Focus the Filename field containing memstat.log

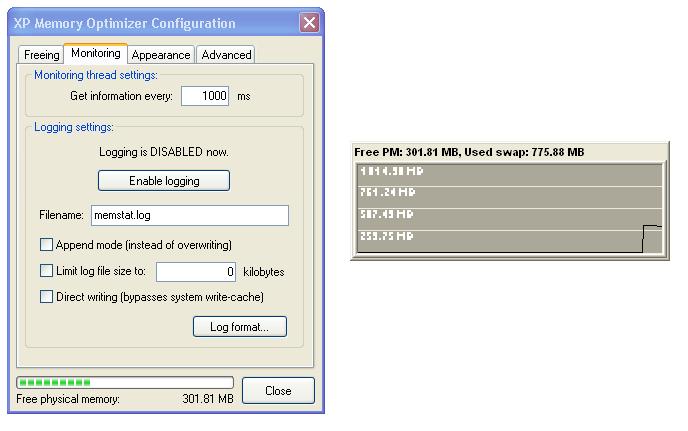(x=190, y=215)
